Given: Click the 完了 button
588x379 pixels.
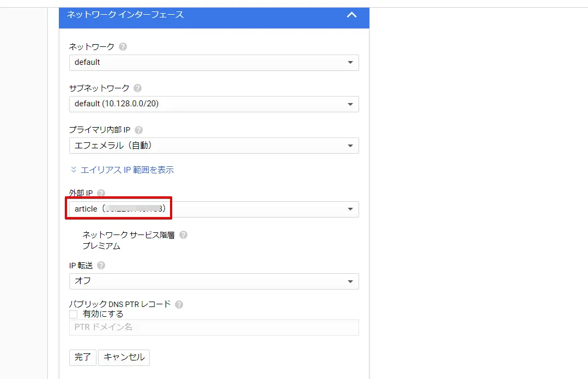Looking at the screenshot, I should [x=83, y=357].
